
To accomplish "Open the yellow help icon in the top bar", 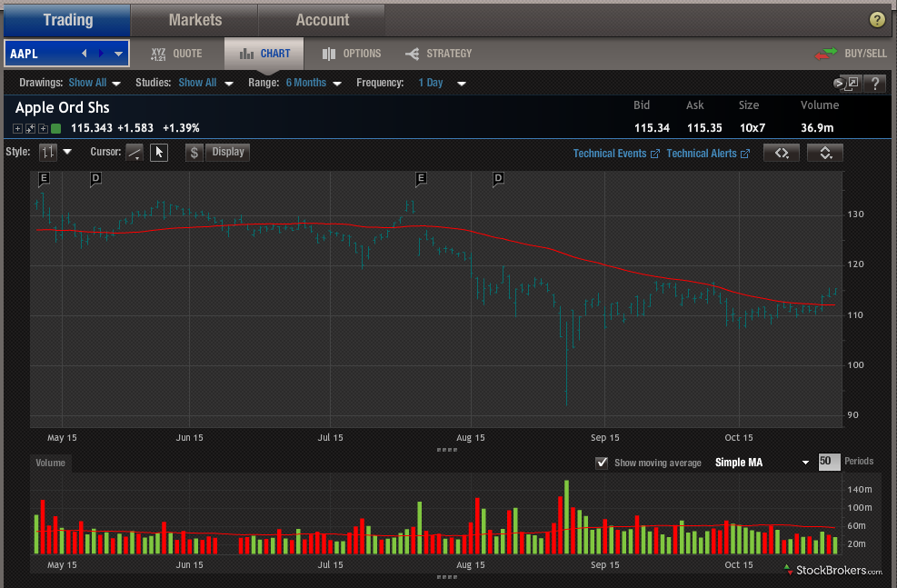I will pyautogui.click(x=876, y=20).
